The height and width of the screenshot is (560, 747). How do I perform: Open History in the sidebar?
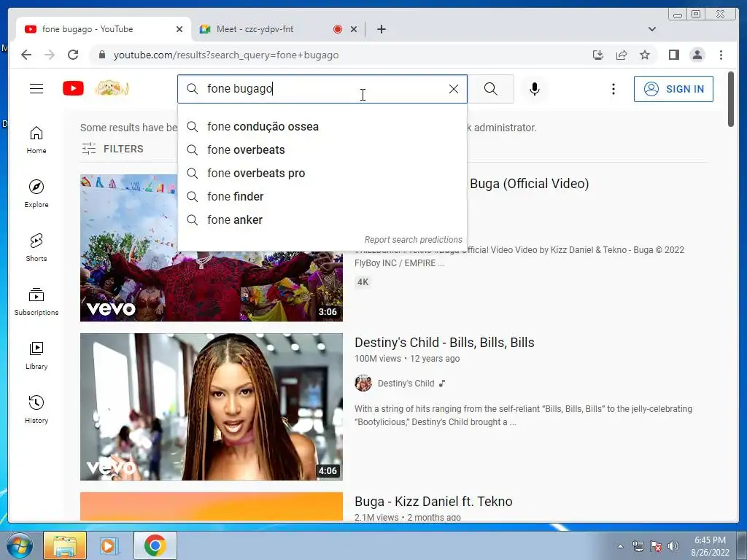36,410
